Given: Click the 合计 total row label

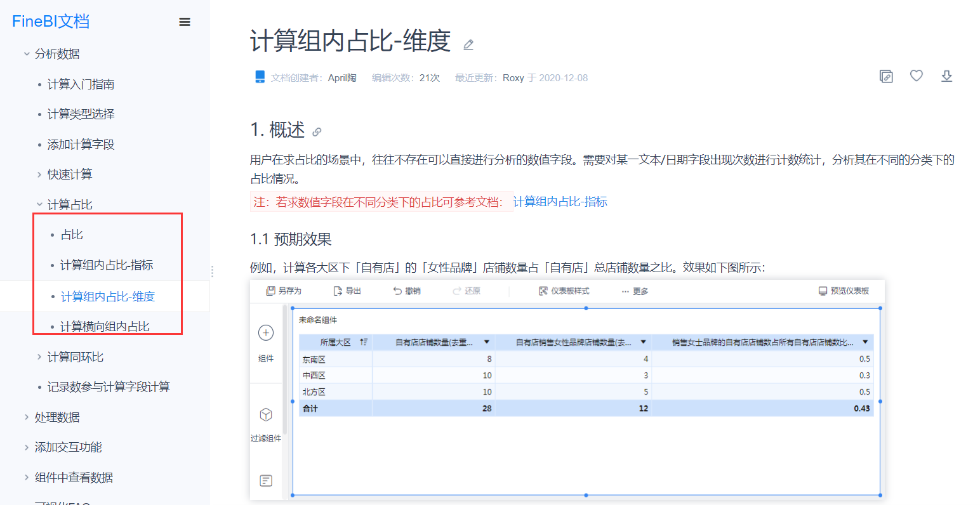Looking at the screenshot, I should pyautogui.click(x=310, y=409).
